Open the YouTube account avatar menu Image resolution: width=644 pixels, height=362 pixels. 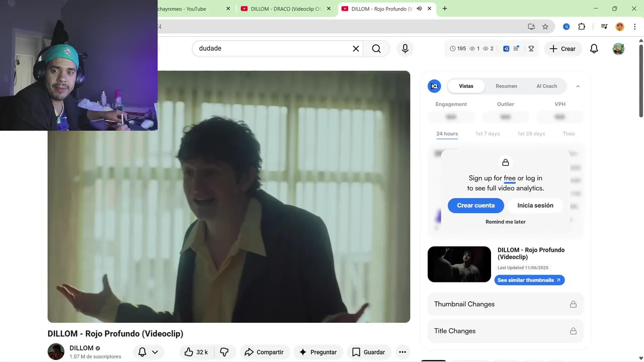point(618,49)
